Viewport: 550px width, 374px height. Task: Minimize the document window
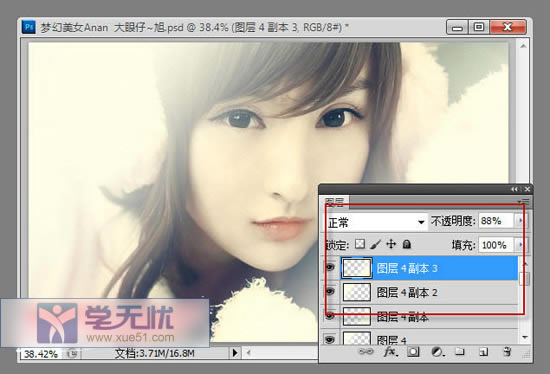click(x=457, y=27)
